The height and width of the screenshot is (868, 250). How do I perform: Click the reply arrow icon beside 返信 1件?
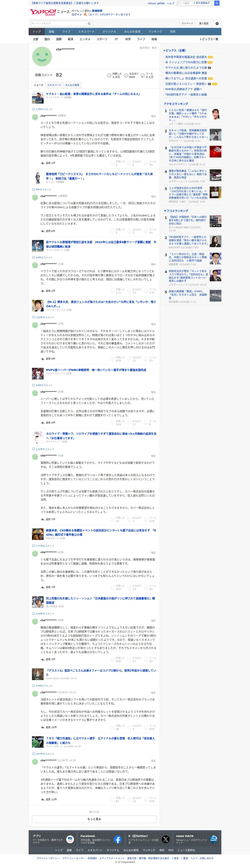click(x=43, y=163)
